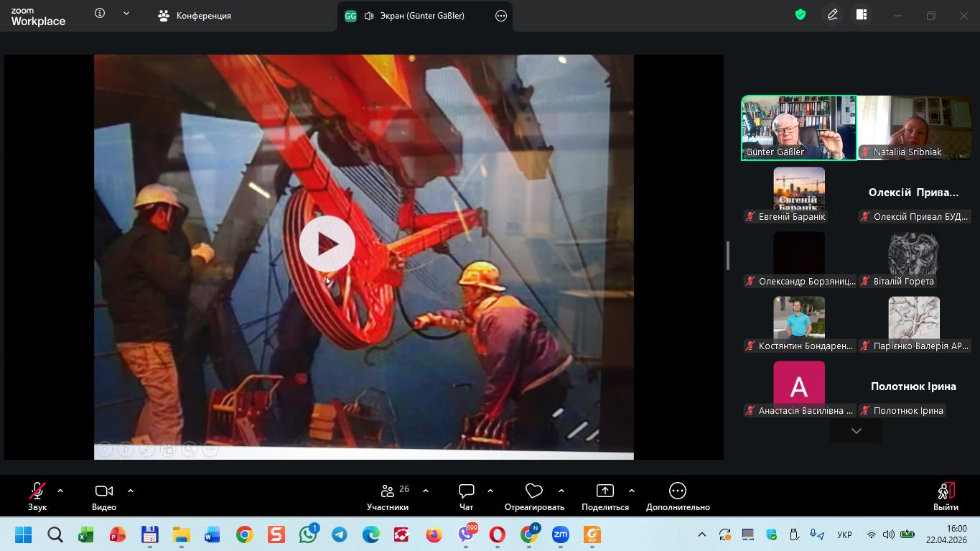980x551 pixels.
Task: Click the Поделиться share button
Action: tap(605, 496)
